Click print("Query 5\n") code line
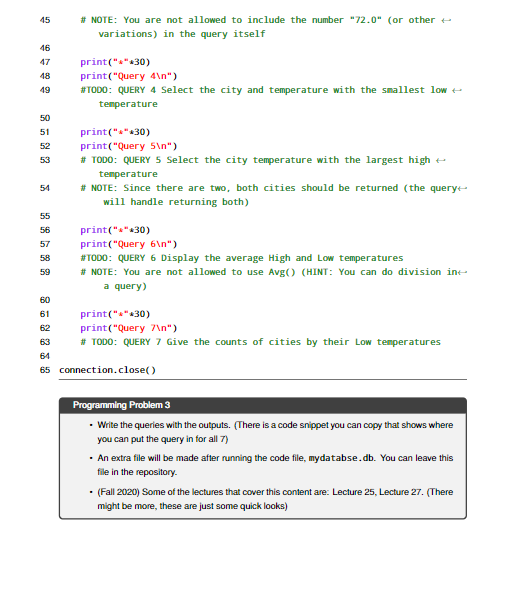Image resolution: width=527 pixels, height=600 pixels. click(x=129, y=146)
